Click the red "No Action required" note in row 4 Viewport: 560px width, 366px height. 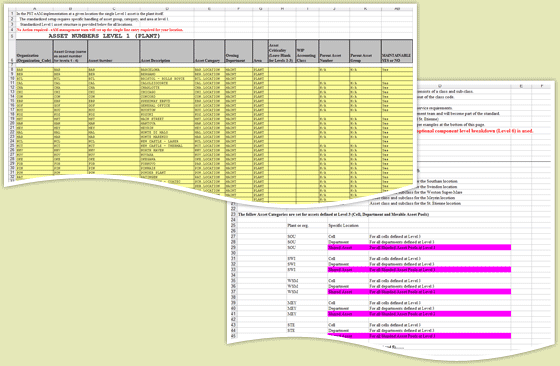tap(100, 30)
